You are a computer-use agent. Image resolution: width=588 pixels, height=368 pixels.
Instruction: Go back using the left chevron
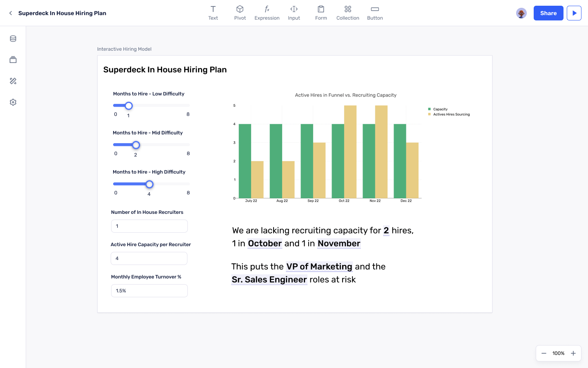pos(11,13)
